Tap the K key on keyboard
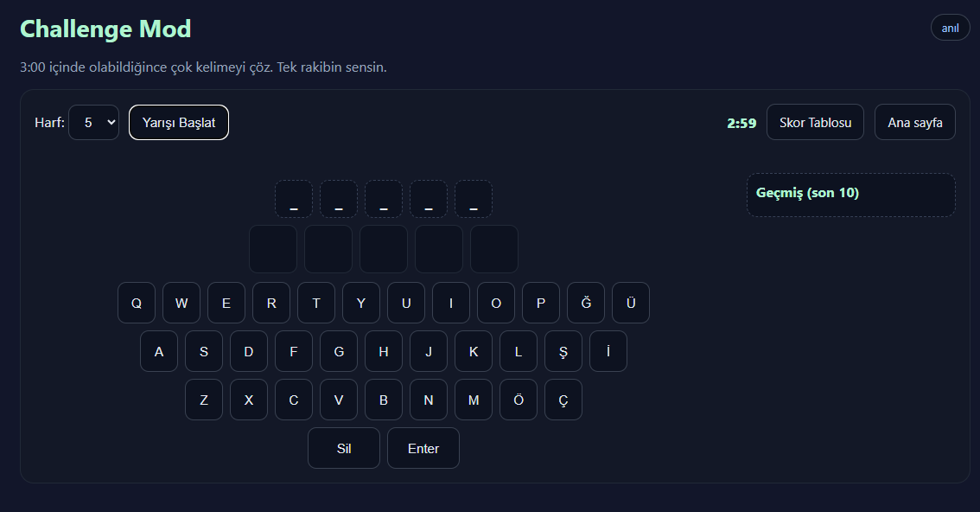The height and width of the screenshot is (512, 980). (x=474, y=351)
